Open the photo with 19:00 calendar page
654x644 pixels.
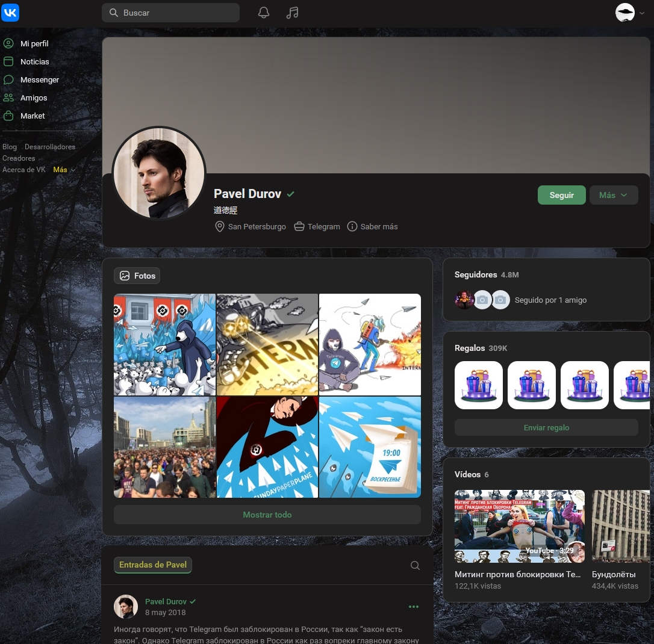(x=370, y=447)
